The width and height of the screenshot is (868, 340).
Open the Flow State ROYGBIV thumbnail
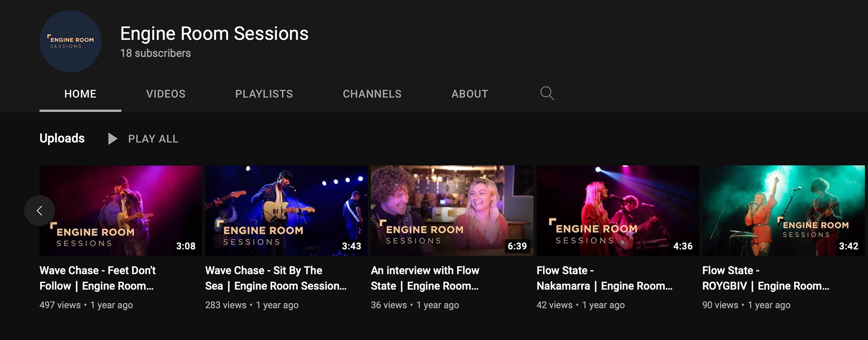[783, 211]
